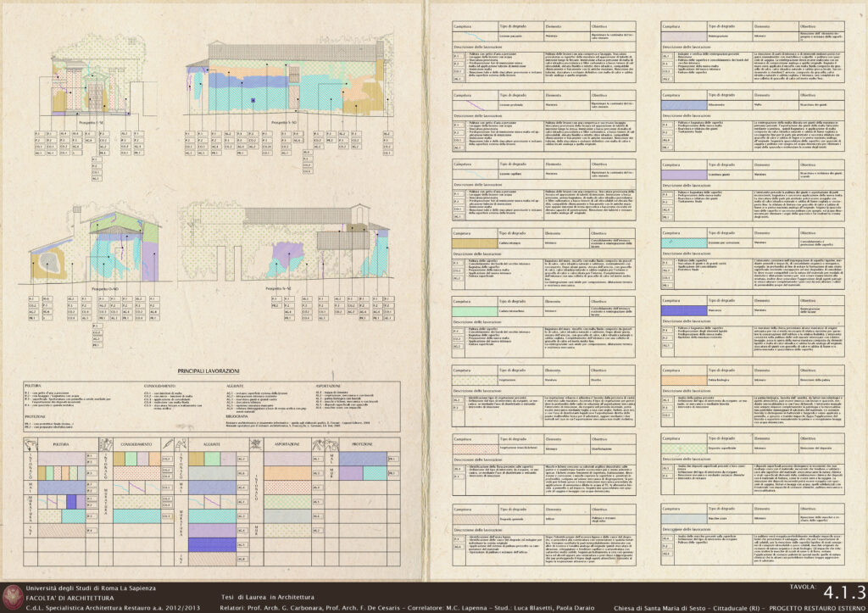Screen dimensions: 868x613
Task: Click 'ASPORTAZIONE' in the bottom table header
Action: tap(287, 444)
